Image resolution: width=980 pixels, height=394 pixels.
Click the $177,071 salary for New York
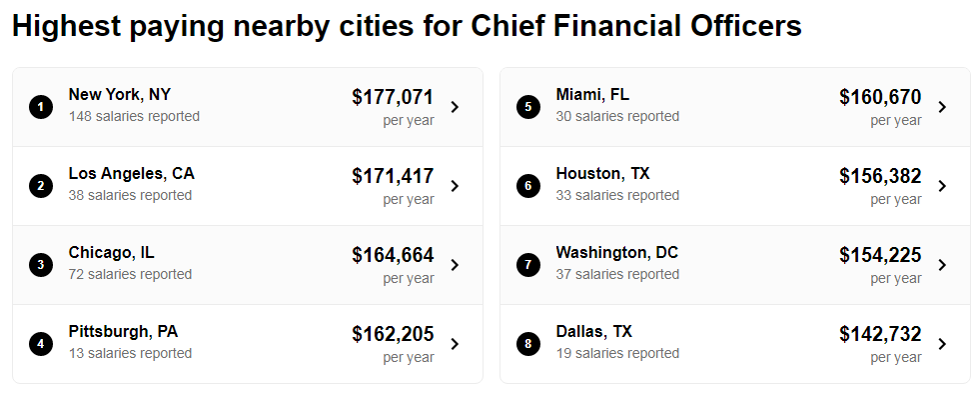(x=393, y=97)
